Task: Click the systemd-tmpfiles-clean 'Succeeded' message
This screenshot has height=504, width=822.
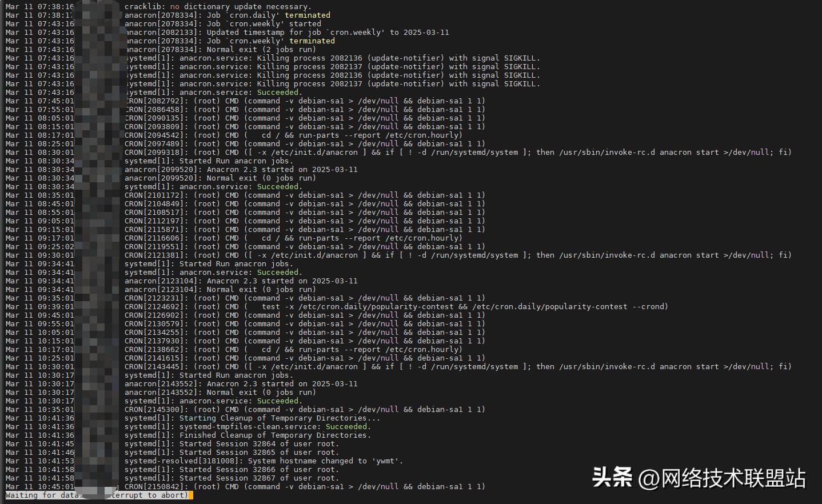Action: coord(346,426)
